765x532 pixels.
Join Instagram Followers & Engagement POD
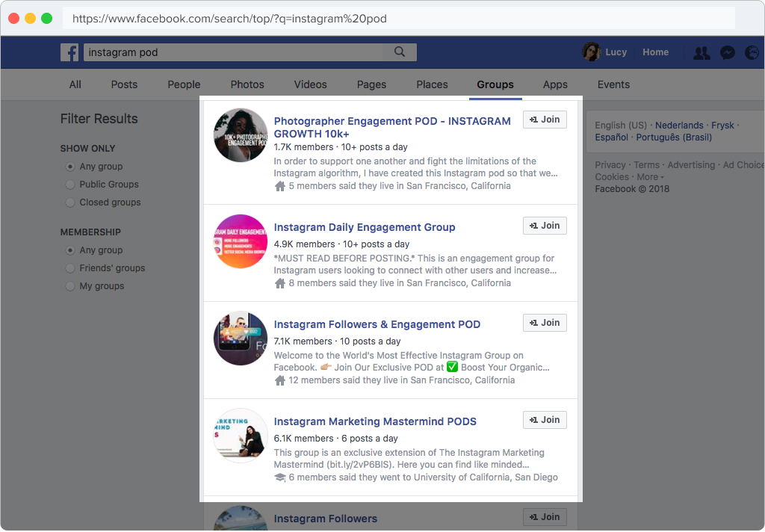[x=545, y=323]
